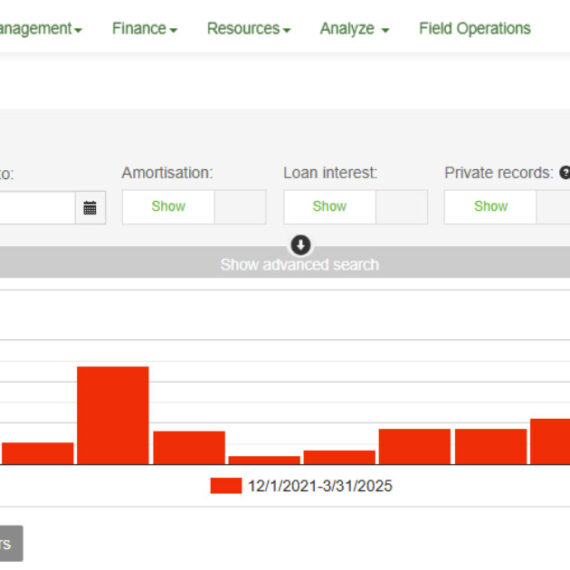Click the red legend swatch for 12/1/2021-3/31/2025
This screenshot has height=570, width=570.
click(x=226, y=486)
